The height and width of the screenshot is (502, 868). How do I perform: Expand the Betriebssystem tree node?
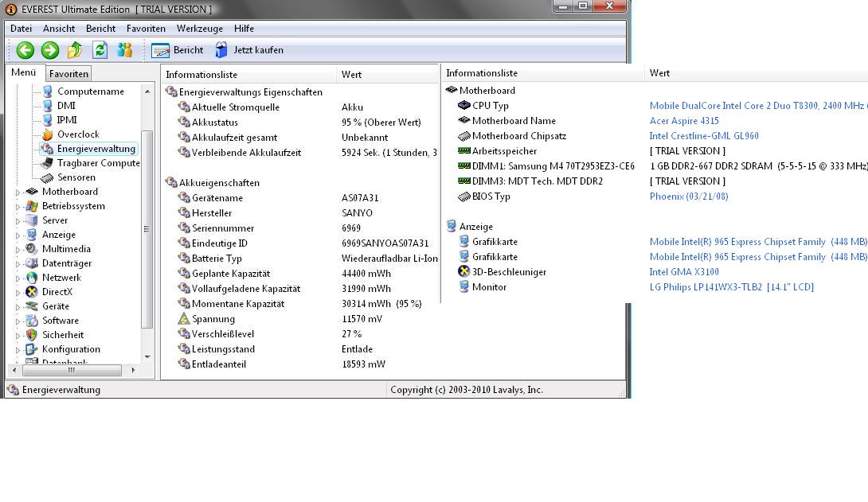pyautogui.click(x=18, y=207)
